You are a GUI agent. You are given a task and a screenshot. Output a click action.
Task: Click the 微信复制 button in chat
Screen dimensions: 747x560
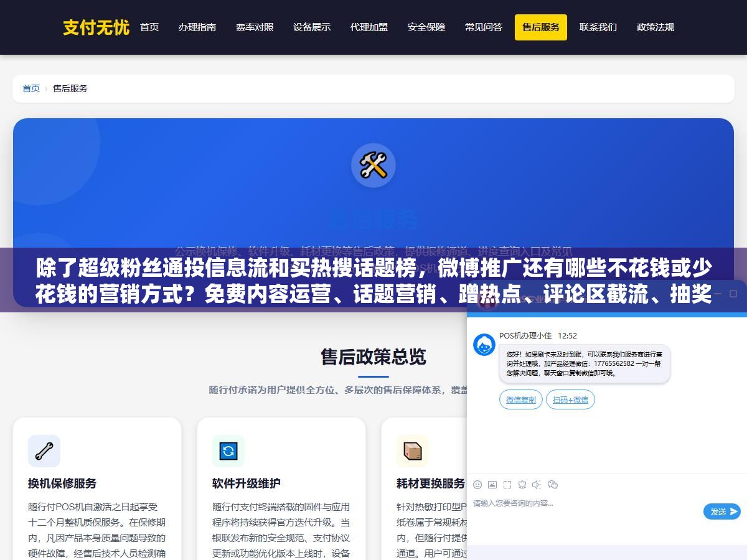click(x=521, y=399)
